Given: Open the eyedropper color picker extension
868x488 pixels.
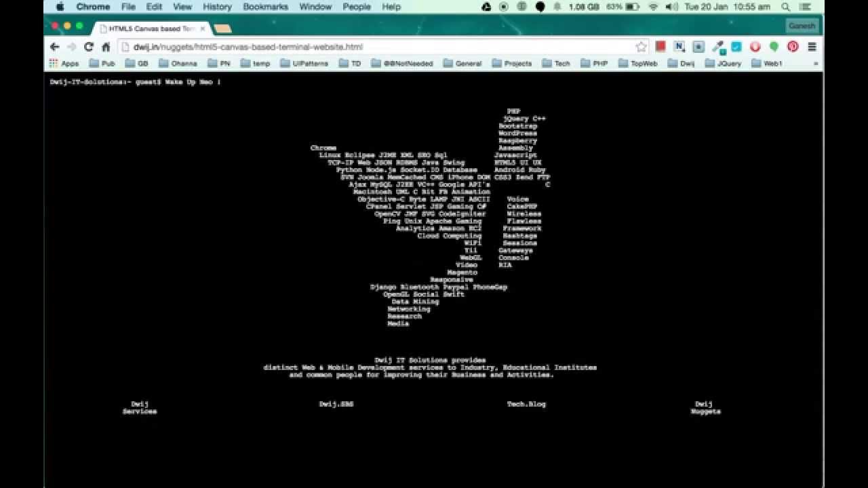Looking at the screenshot, I should 716,47.
